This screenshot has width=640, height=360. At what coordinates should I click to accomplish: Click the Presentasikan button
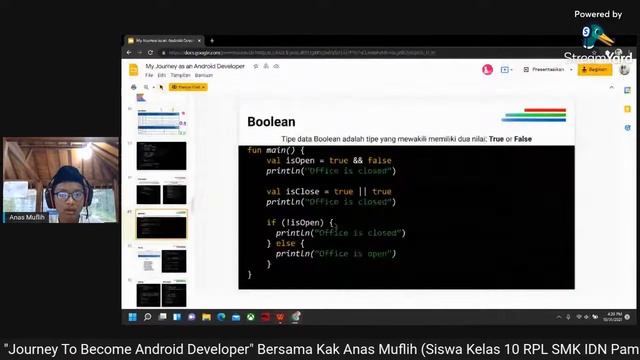coord(545,70)
